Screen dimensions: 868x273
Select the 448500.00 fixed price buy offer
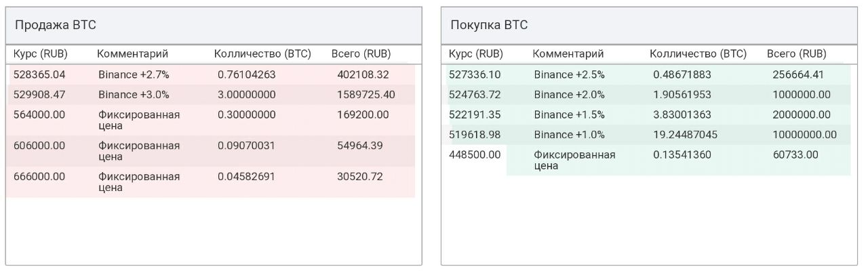[x=646, y=160]
